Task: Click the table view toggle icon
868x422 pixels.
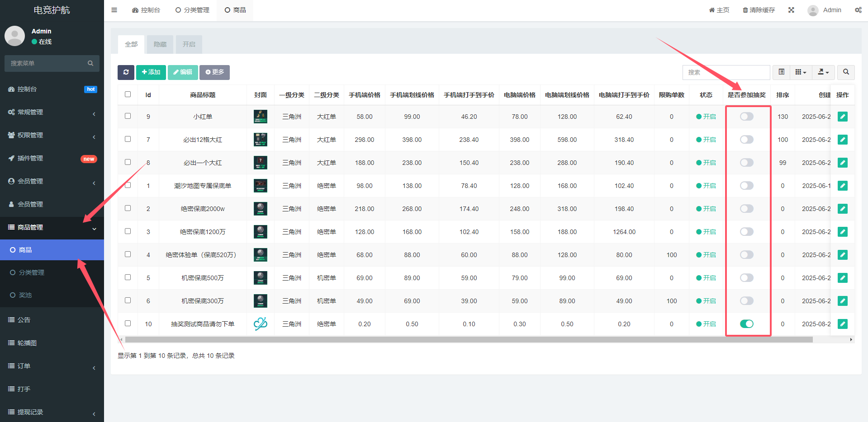Action: 781,72
